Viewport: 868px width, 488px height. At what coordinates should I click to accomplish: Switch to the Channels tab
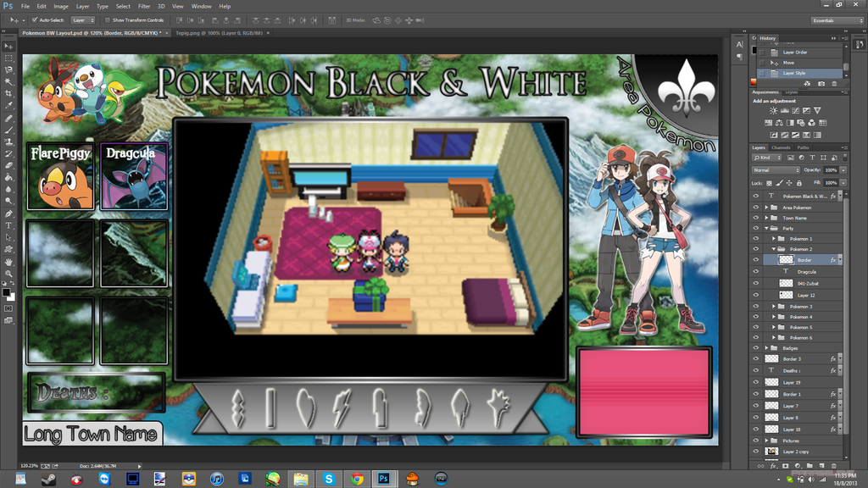[781, 147]
